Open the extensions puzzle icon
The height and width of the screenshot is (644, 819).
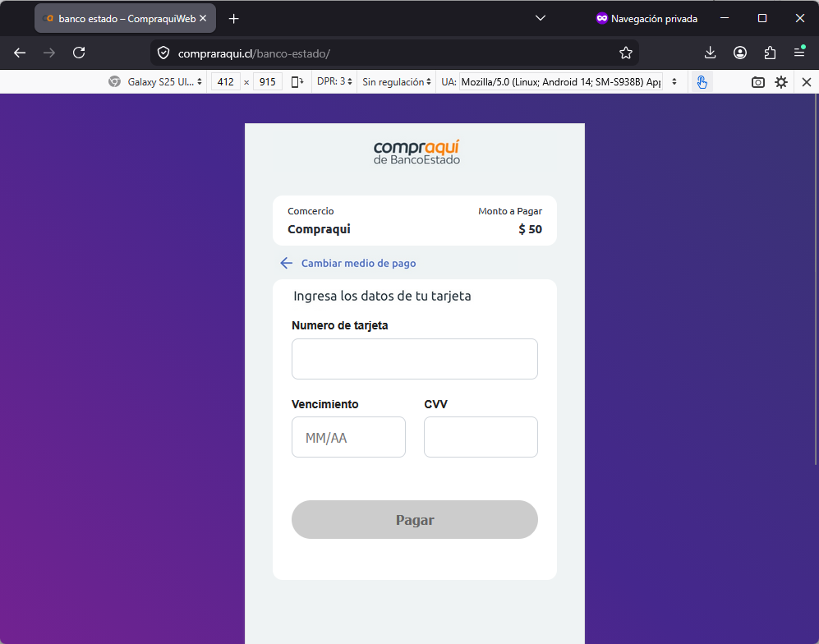pyautogui.click(x=770, y=53)
